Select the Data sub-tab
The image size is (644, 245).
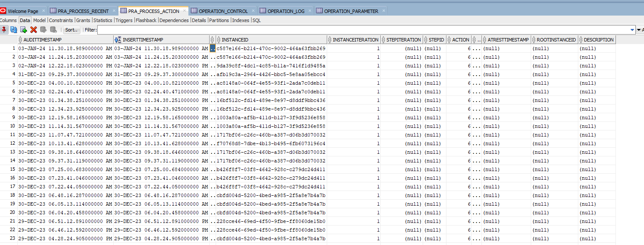tap(25, 20)
